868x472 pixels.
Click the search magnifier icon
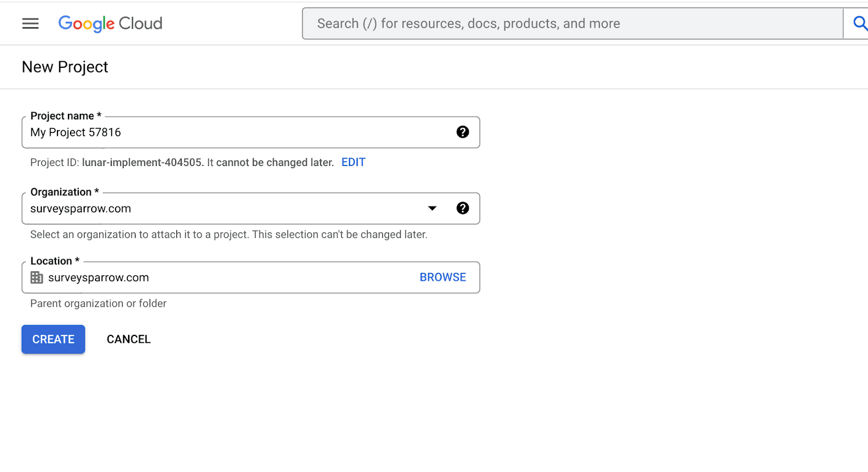(859, 23)
